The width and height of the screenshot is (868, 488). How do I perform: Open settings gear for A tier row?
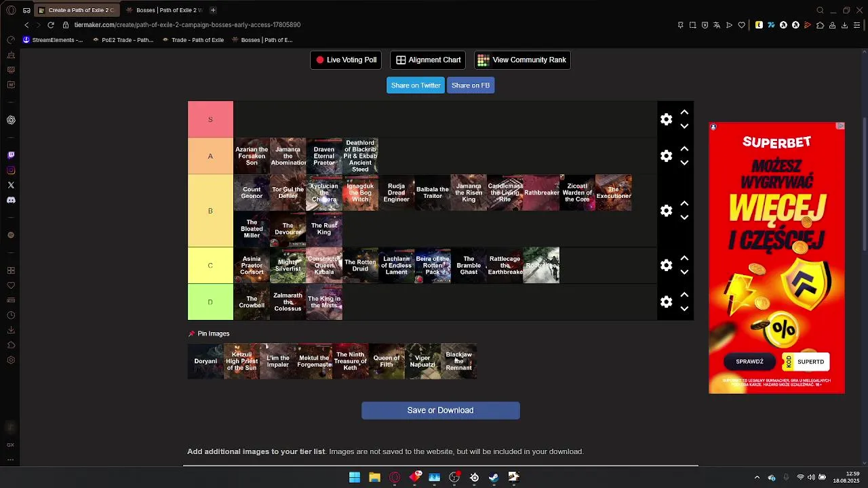(x=666, y=156)
